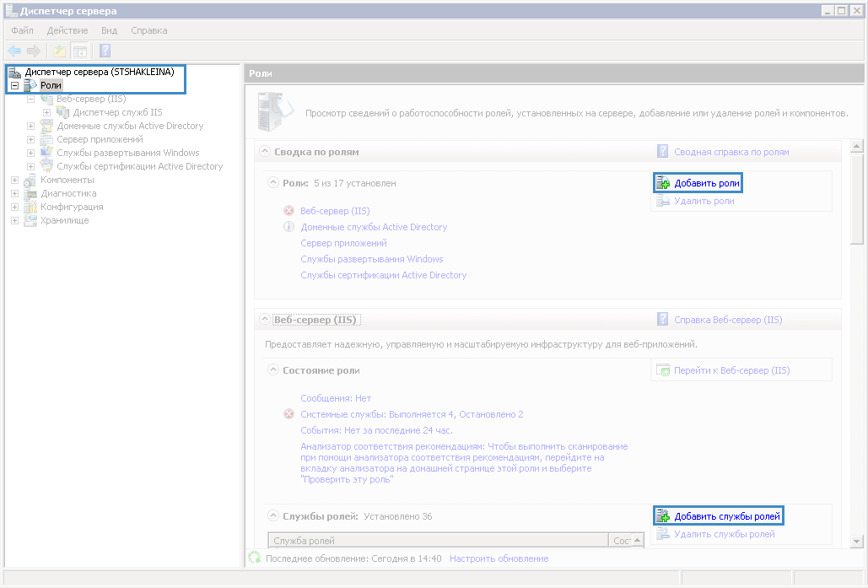Click the Forward arrow toolbar icon
868x588 pixels.
[34, 51]
